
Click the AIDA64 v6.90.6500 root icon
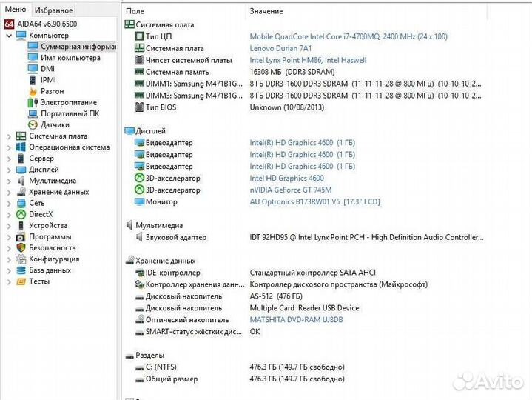click(x=9, y=24)
